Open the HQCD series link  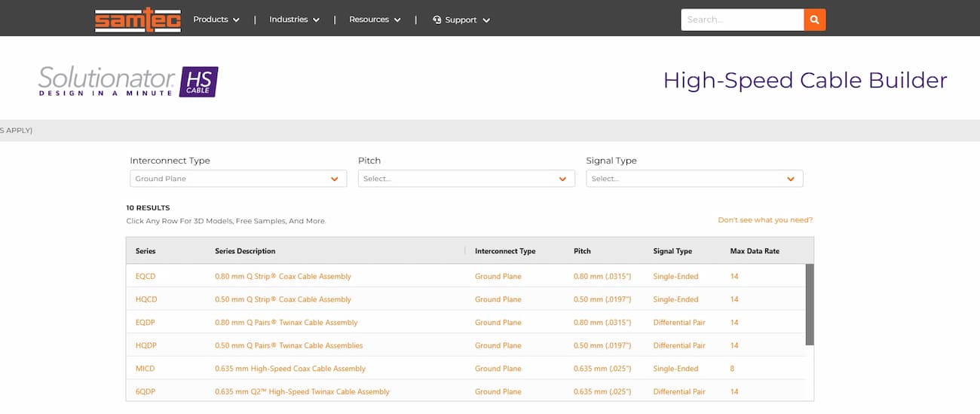pyautogui.click(x=146, y=299)
